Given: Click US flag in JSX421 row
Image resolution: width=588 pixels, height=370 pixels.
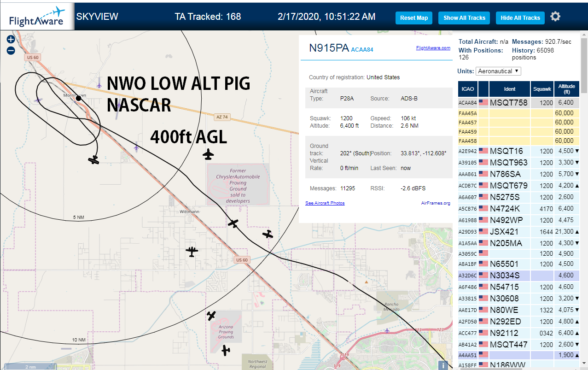Looking at the screenshot, I should 483,231.
